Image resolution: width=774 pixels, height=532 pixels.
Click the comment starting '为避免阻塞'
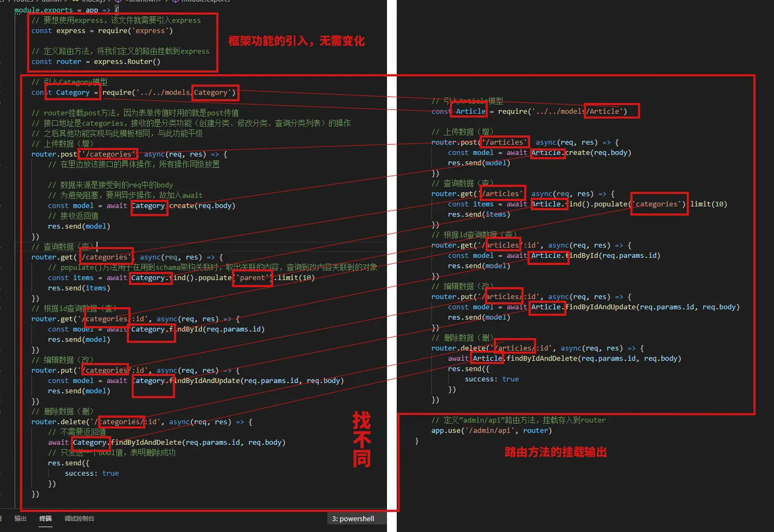pyautogui.click(x=125, y=195)
